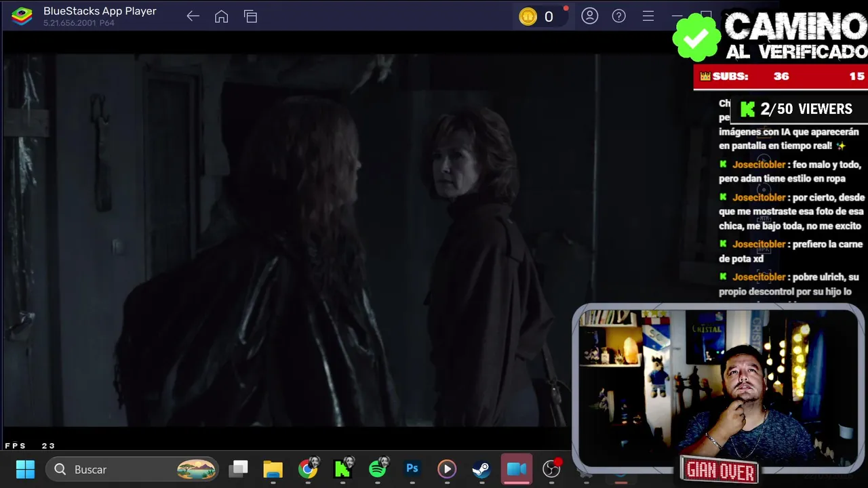The image size is (868, 488).
Task: Switch to Google Chrome in the taskbar
Action: click(x=308, y=468)
